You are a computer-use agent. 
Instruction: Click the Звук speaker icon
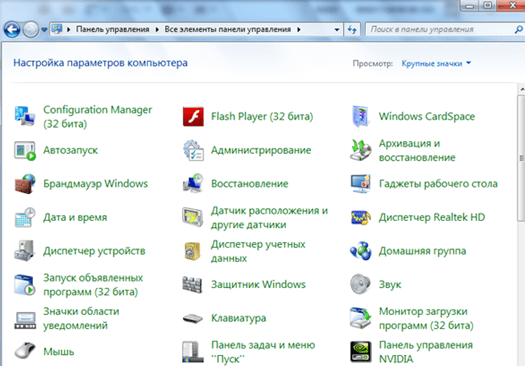point(360,284)
